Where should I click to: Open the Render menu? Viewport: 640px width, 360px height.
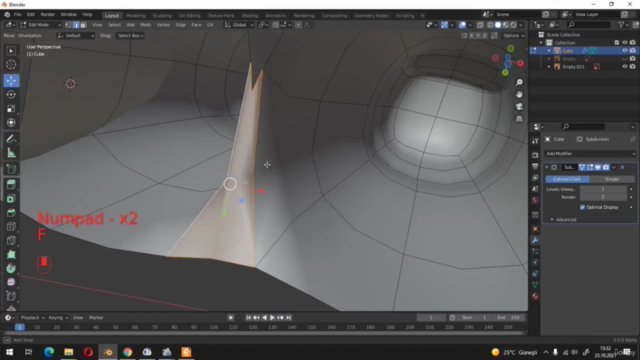pyautogui.click(x=47, y=15)
